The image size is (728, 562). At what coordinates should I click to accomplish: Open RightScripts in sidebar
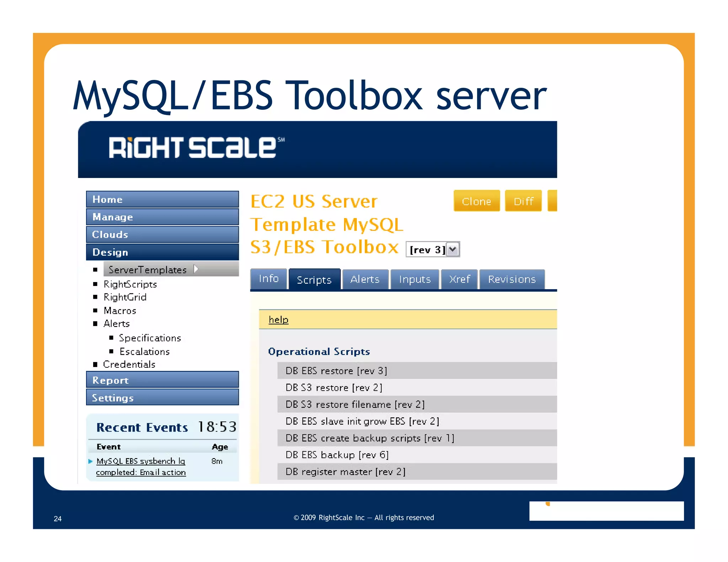pyautogui.click(x=130, y=284)
